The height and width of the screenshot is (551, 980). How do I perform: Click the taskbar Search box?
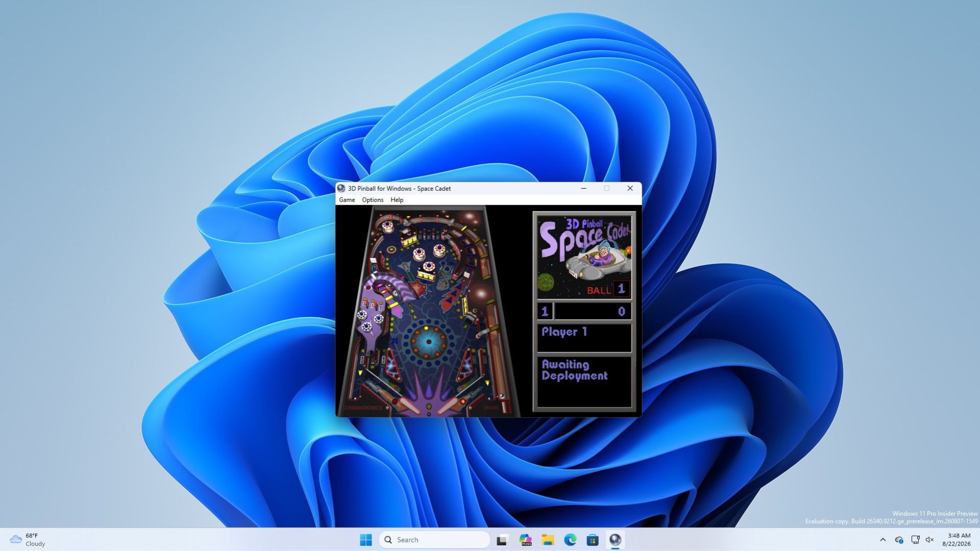[434, 540]
